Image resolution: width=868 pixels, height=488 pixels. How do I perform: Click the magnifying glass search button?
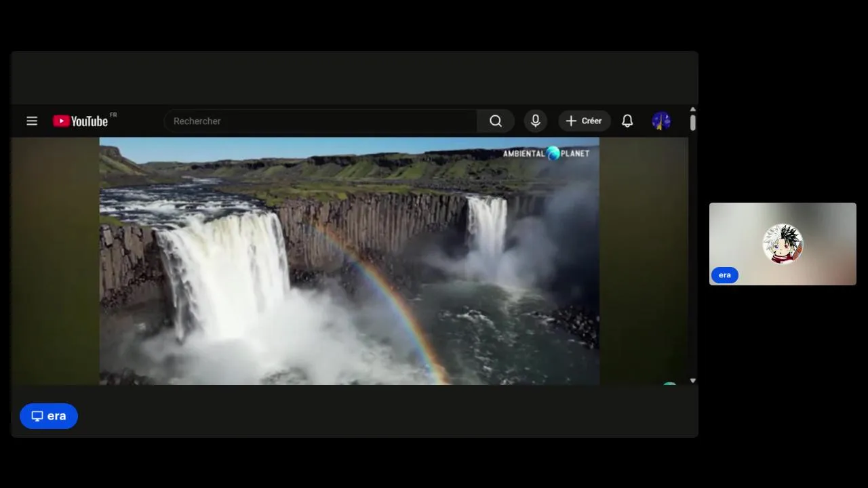click(x=496, y=121)
